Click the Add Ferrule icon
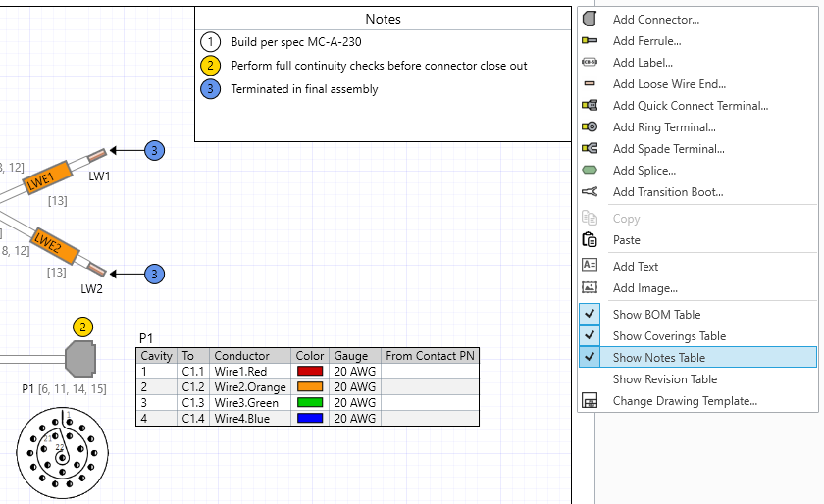Screen dimensions: 824x504 click(x=590, y=40)
